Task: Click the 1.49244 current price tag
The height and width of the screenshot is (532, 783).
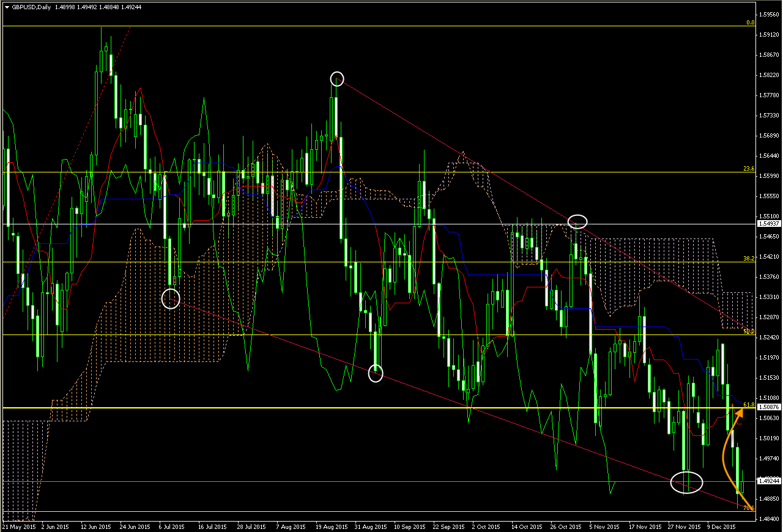Action: (x=768, y=481)
